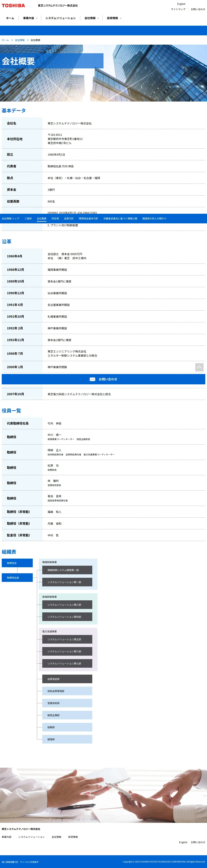Click the 取締役社長 竹内 伸吾 representative value
207x868 pixels.
[x=61, y=166]
